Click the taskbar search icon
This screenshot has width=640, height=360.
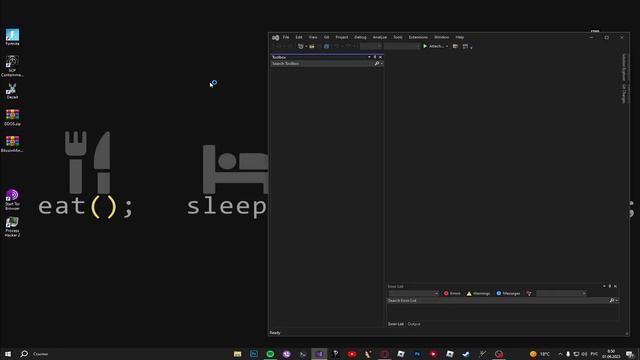24,354
